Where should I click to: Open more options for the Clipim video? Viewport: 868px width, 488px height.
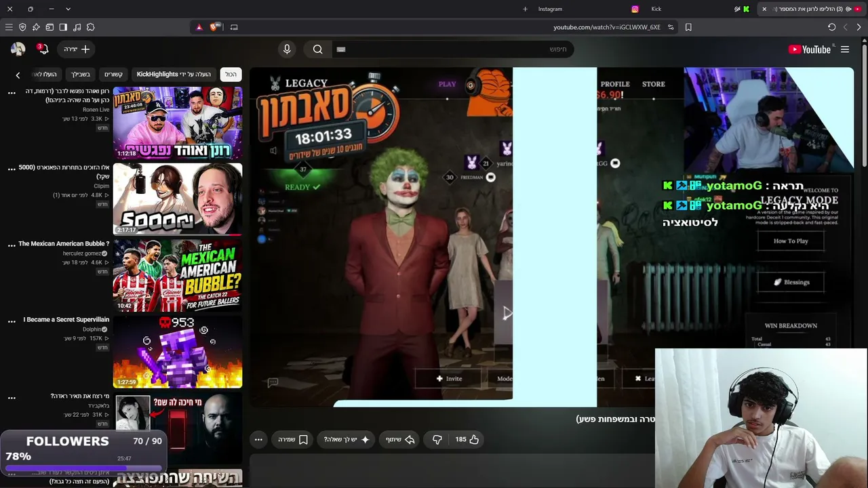[12, 169]
